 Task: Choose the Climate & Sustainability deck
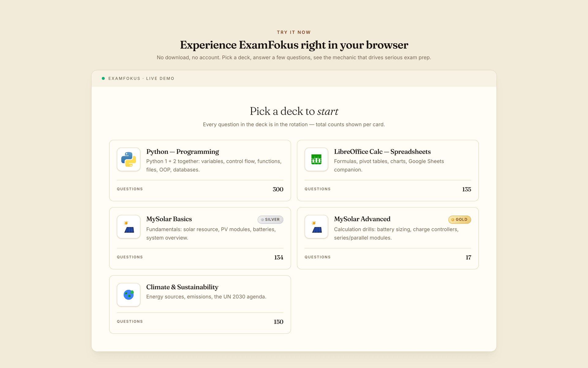[200, 305]
